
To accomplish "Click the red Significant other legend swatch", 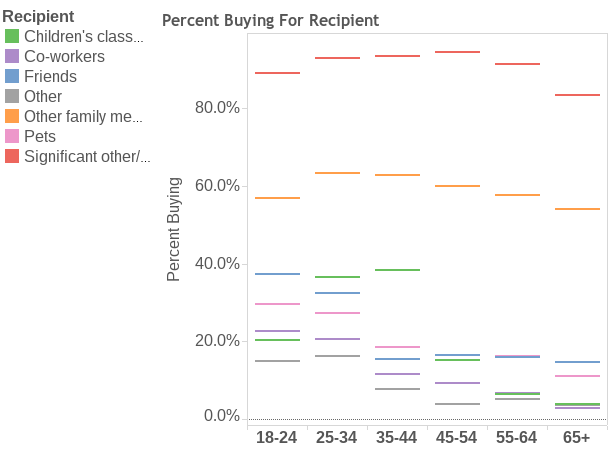I will [12, 156].
